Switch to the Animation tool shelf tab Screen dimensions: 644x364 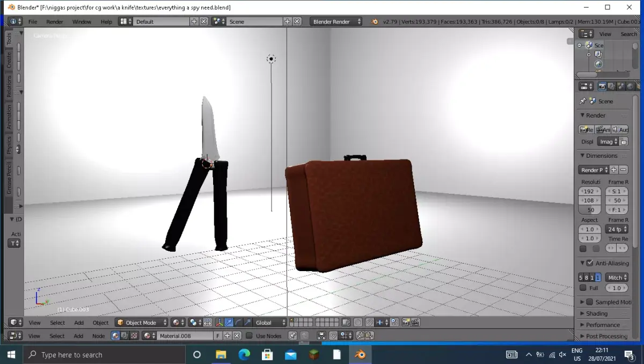9,117
